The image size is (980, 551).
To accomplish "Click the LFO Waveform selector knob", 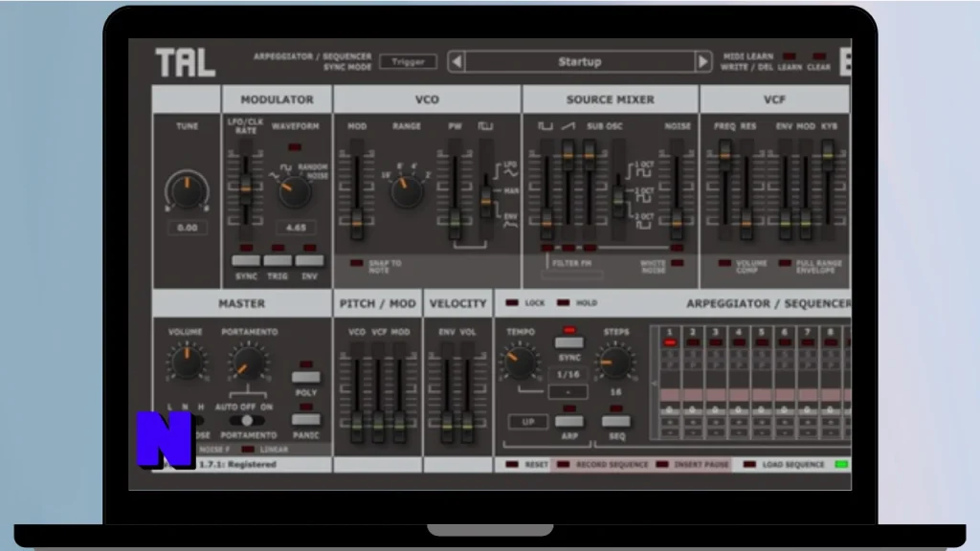I will [x=294, y=192].
